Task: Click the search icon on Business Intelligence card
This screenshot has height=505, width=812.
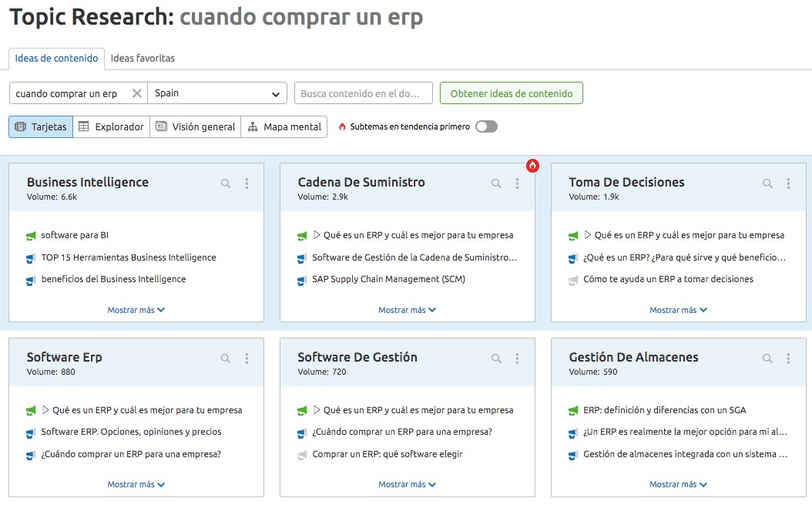Action: click(x=226, y=183)
